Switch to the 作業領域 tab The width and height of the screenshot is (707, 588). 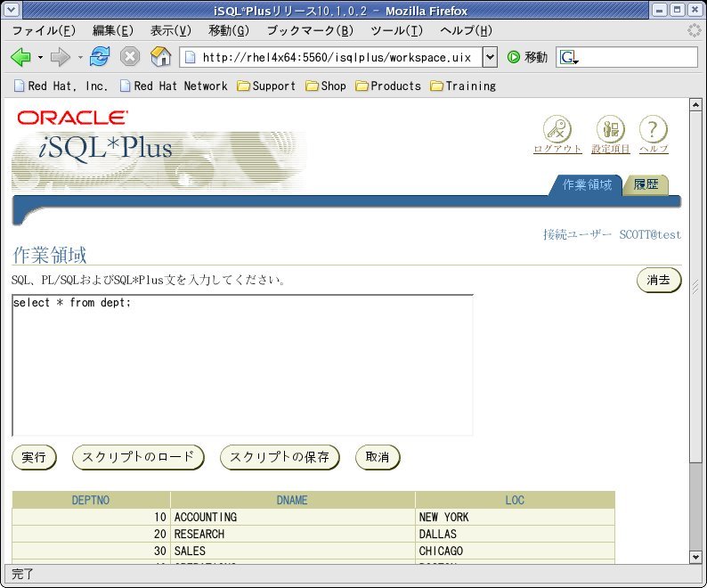coord(587,185)
